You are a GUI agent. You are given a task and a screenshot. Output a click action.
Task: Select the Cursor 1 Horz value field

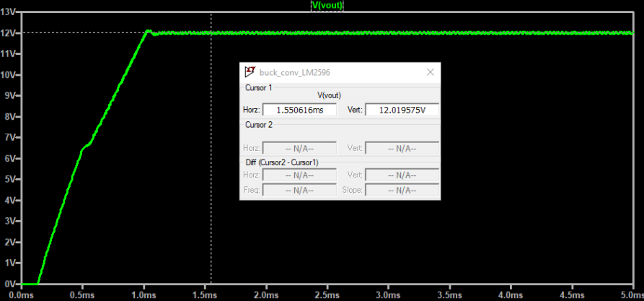[x=299, y=110]
